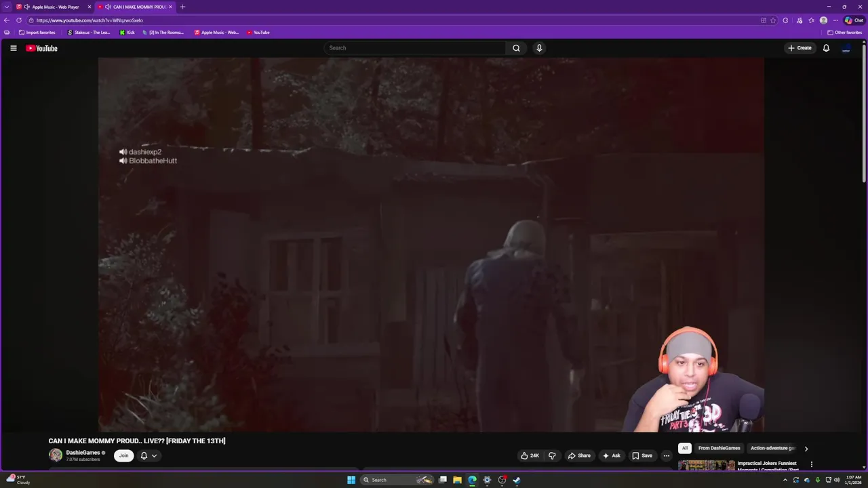Select the CAN I MAKE MOMMY PROUD tab
This screenshot has height=488, width=868.
point(136,7)
